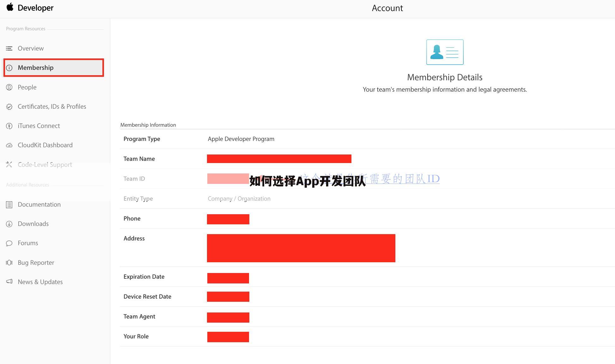Click the Device Reset Date label

147,296
